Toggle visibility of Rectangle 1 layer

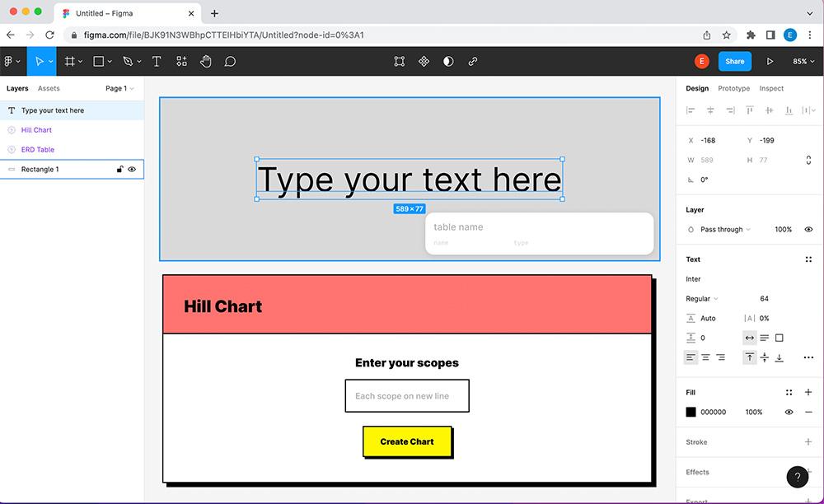click(132, 169)
